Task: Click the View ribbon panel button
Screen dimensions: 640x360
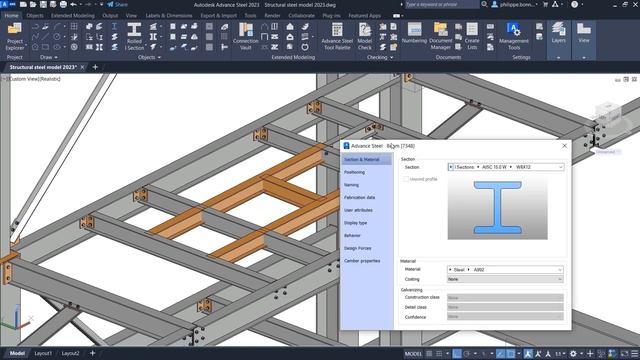Action: (x=584, y=33)
